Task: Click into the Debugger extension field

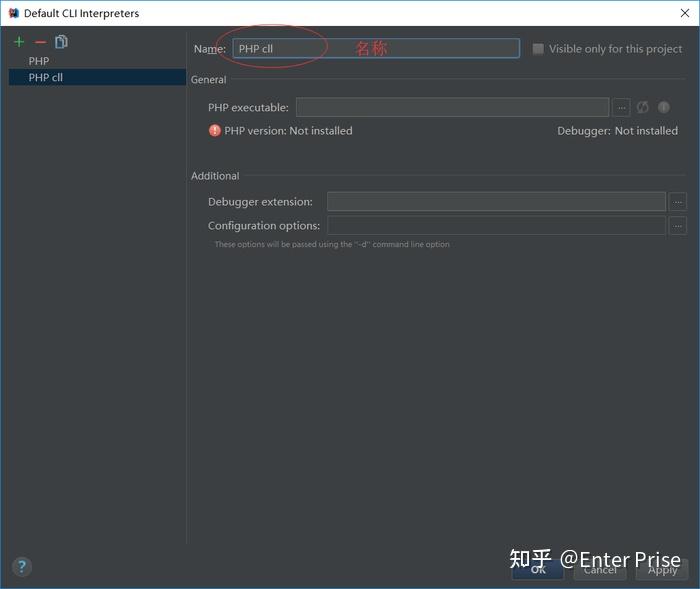Action: point(496,201)
